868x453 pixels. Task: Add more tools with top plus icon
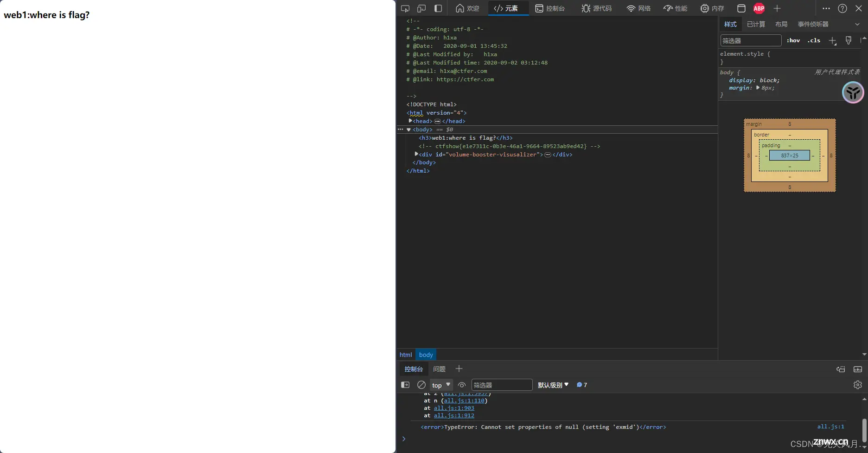coord(777,8)
